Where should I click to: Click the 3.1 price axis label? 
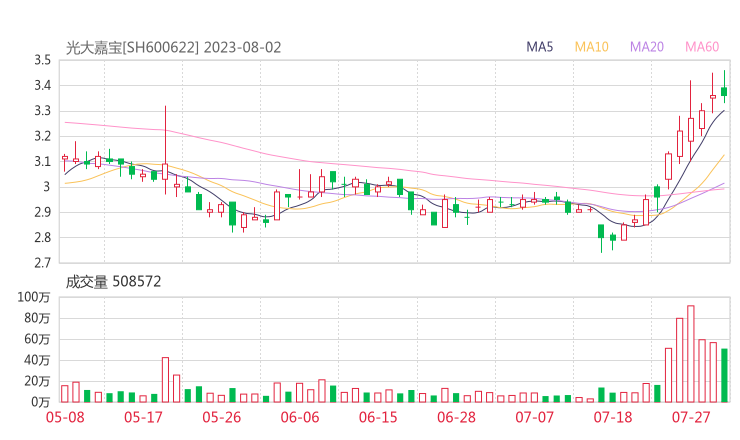42,162
